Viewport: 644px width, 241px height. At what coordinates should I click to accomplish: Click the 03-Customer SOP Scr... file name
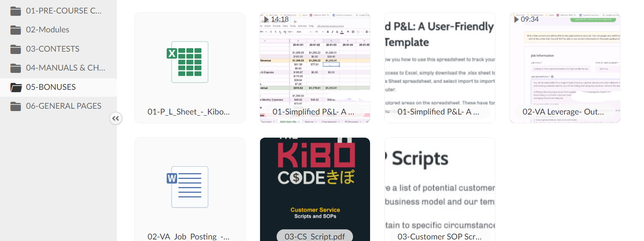[439, 236]
